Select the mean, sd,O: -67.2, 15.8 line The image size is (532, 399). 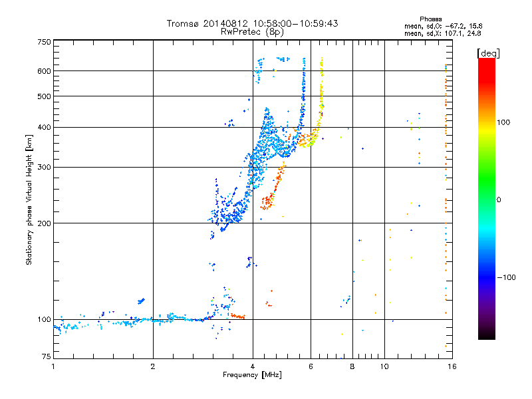(x=443, y=26)
